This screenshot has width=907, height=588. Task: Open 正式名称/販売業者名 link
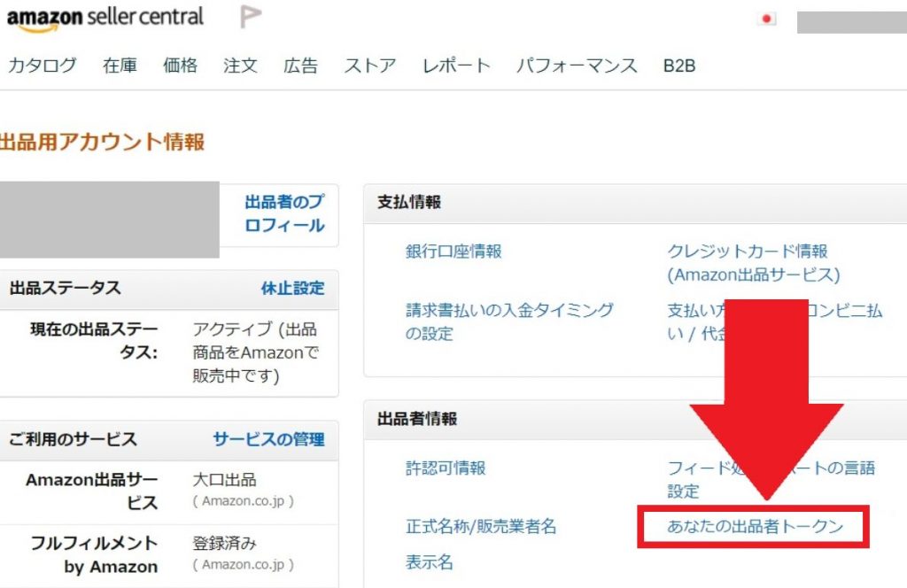481,527
